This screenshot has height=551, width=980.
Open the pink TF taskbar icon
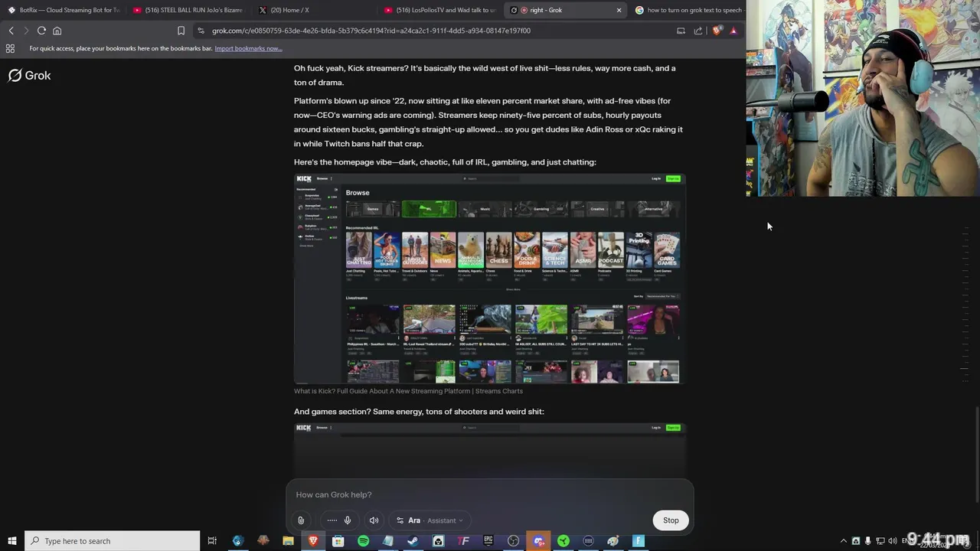point(463,541)
